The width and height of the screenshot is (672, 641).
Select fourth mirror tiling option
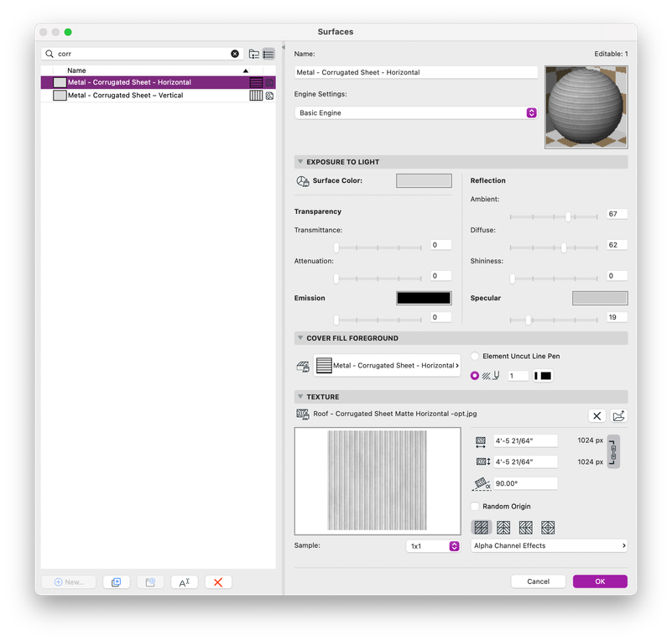[x=548, y=528]
